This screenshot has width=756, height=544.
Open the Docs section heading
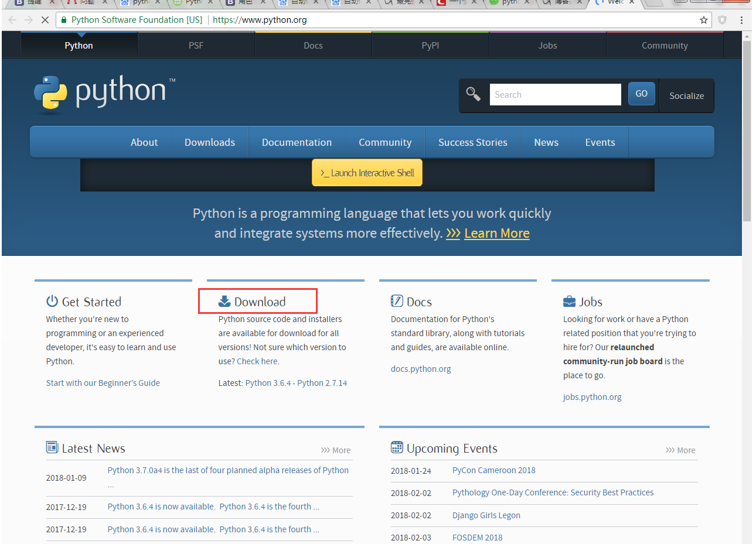[x=419, y=302]
